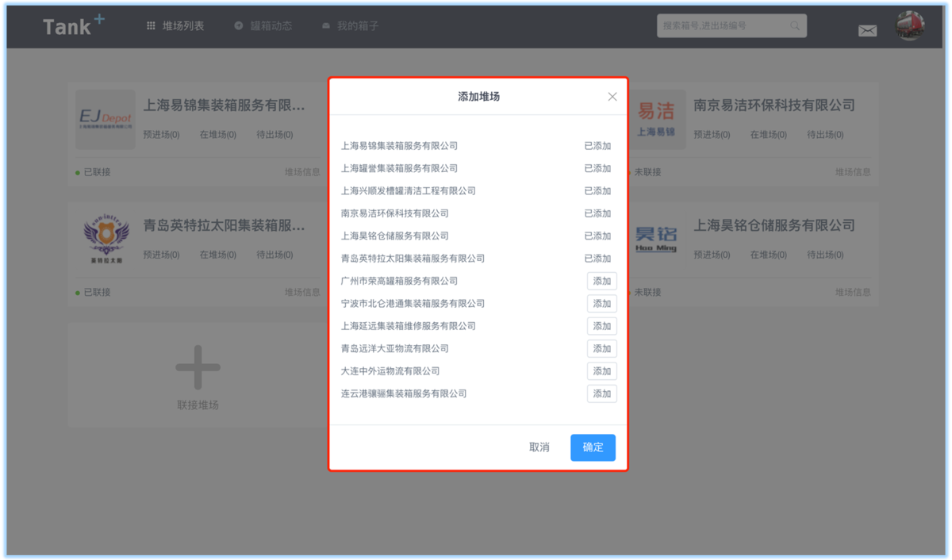Image resolution: width=952 pixels, height=560 pixels.
Task: Add 宁波市北仑港通集装箱服务有限公司
Action: 602,304
